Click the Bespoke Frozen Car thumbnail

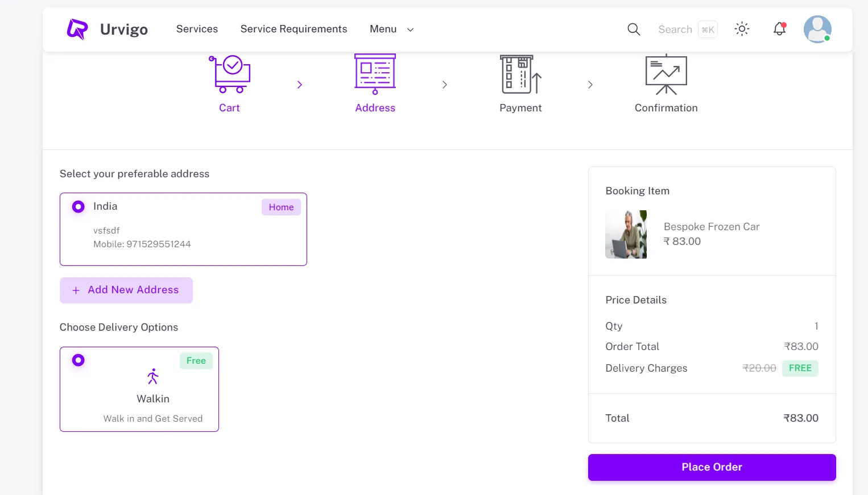626,235
